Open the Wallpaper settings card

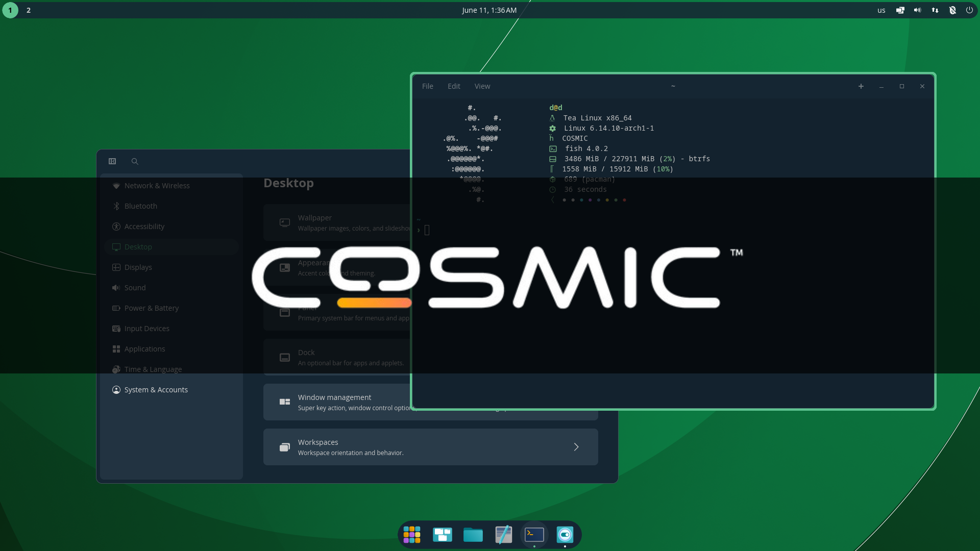pos(337,222)
